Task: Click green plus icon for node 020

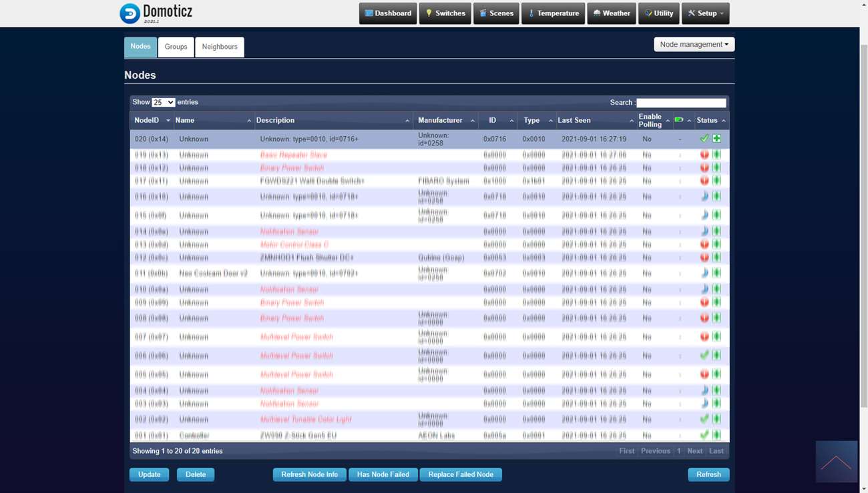Action: (716, 139)
